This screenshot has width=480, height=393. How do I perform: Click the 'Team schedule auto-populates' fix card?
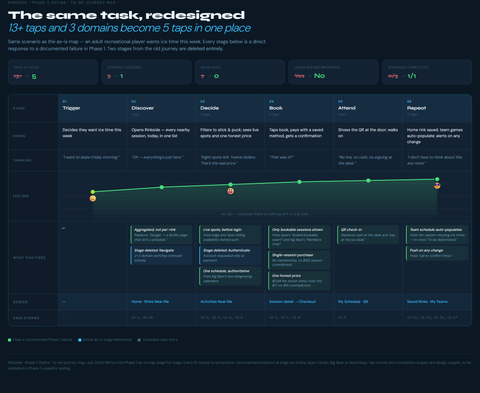pos(437,234)
